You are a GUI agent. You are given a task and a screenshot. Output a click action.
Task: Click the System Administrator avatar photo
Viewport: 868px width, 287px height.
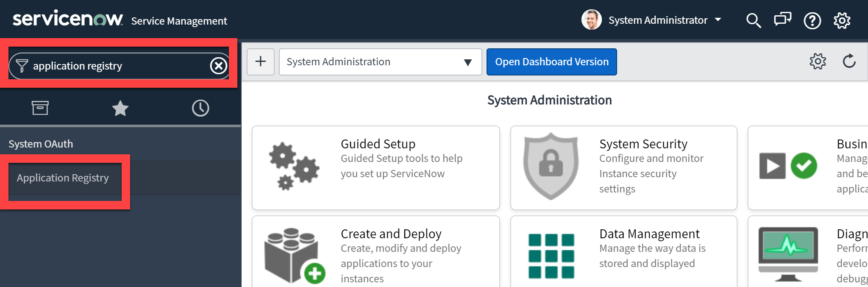592,20
